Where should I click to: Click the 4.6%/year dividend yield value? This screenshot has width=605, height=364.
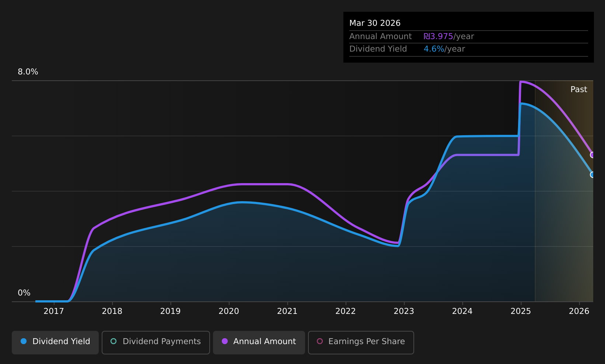[444, 49]
